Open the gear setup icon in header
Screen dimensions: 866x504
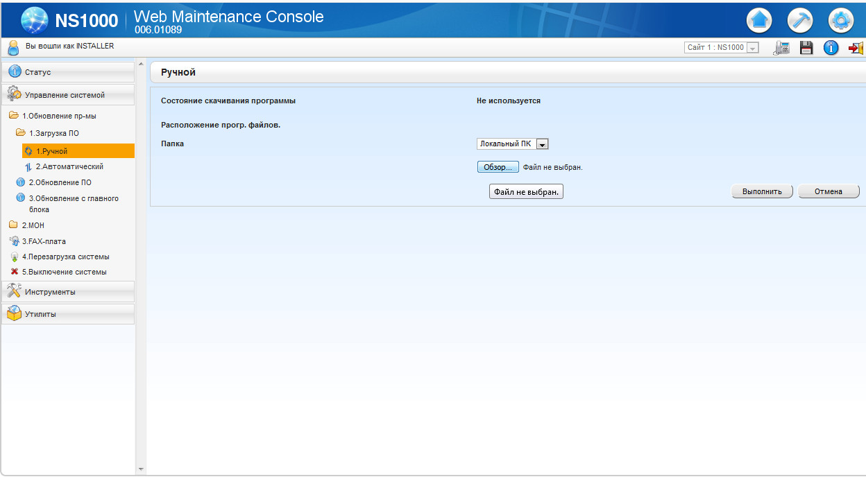pyautogui.click(x=841, y=20)
